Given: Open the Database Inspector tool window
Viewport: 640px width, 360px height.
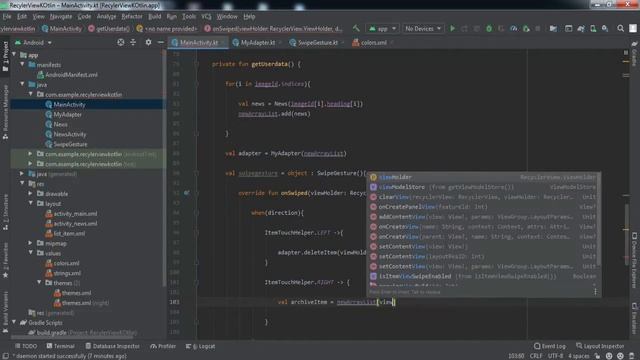Looking at the screenshot, I should [113, 346].
